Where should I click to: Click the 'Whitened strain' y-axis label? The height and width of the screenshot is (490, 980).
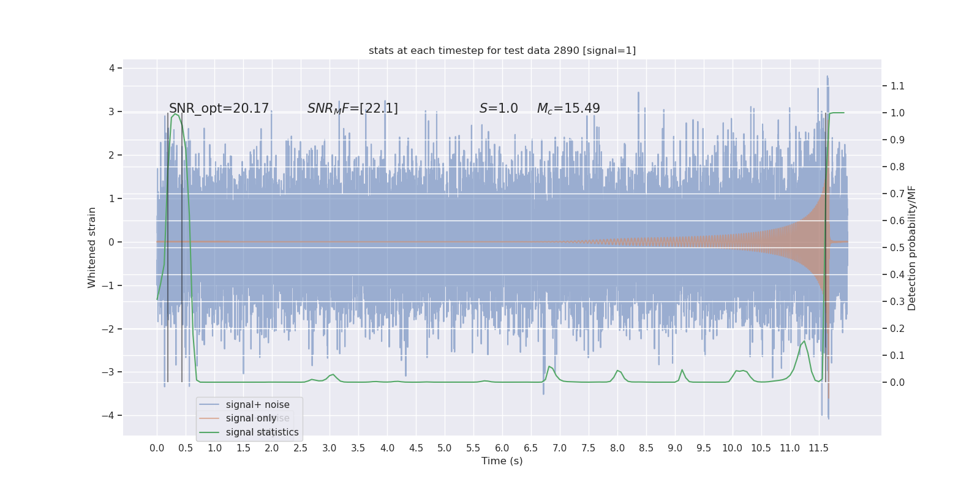tap(92, 247)
